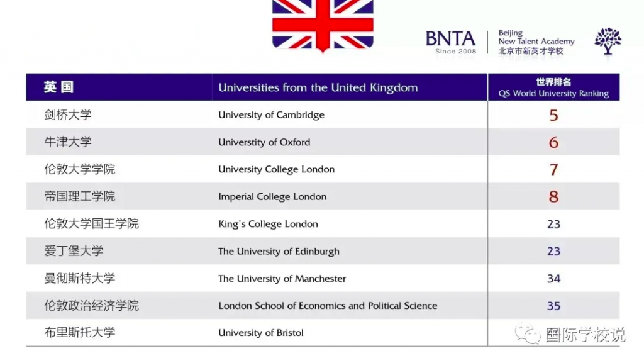Click The University of Manchester text
644x363 pixels.
(x=282, y=279)
